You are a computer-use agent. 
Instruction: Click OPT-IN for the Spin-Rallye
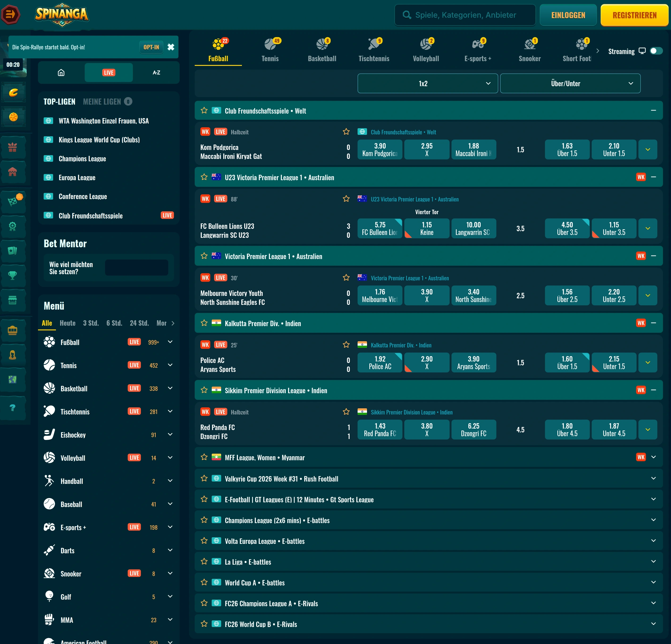(151, 47)
